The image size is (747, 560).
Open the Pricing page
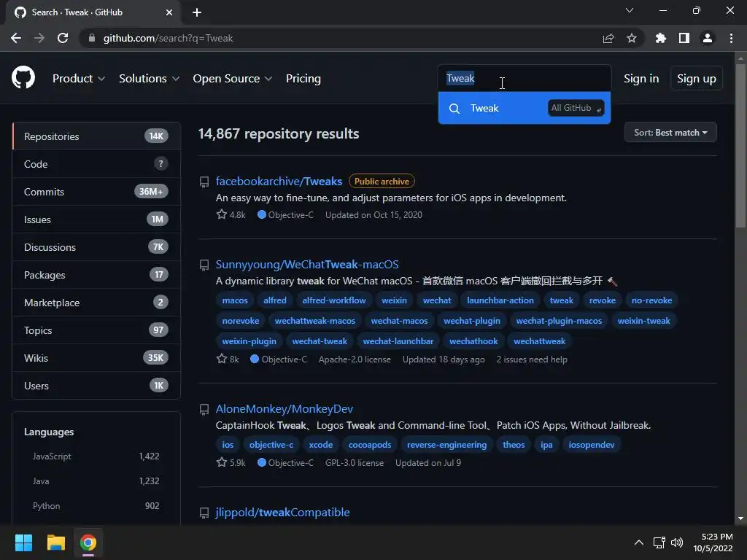coord(303,79)
